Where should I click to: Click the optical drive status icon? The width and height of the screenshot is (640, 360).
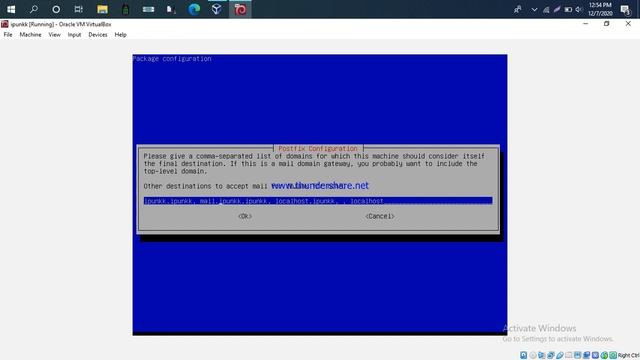click(533, 355)
